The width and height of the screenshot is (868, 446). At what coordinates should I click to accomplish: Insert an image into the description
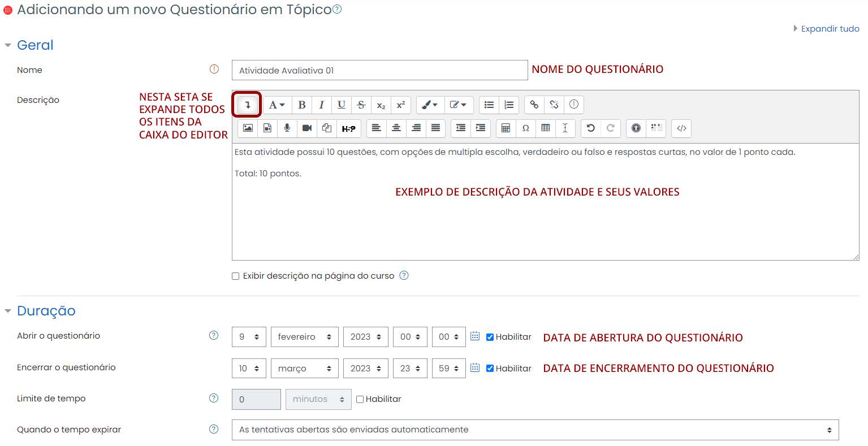pyautogui.click(x=247, y=128)
